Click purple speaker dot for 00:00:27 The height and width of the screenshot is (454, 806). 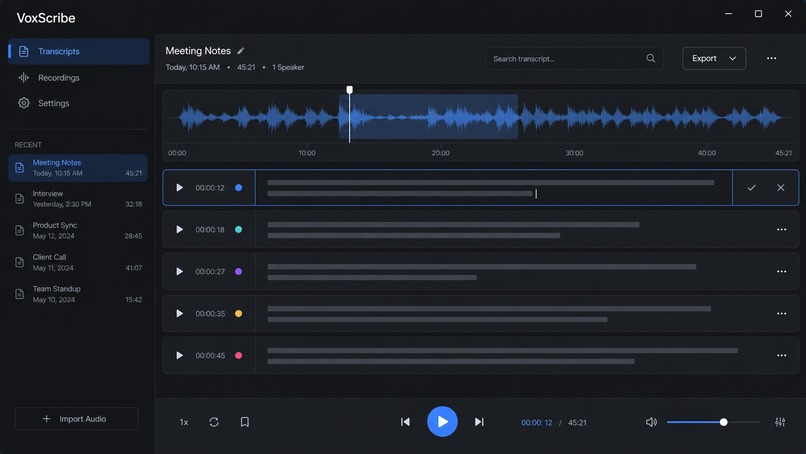[239, 271]
